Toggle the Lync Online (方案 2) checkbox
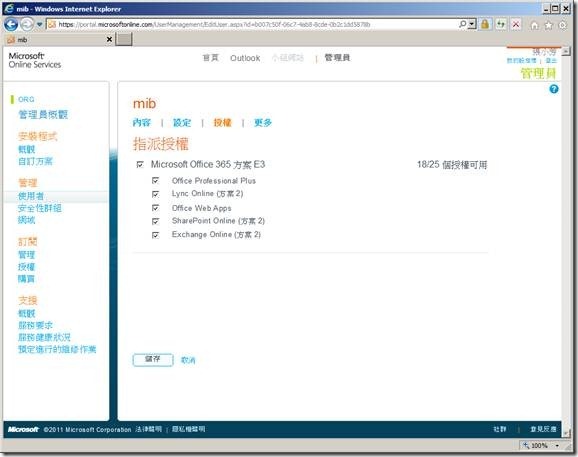This screenshot has height=457, width=578. (156, 194)
